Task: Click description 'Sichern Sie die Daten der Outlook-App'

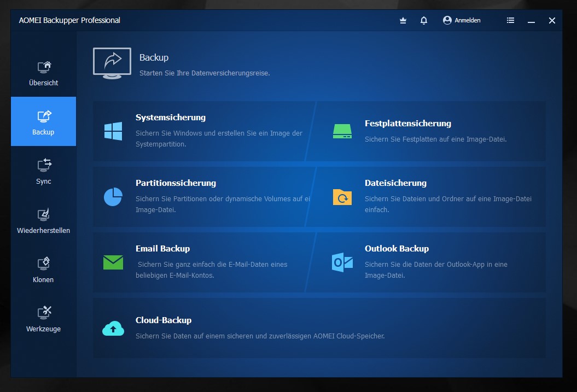Action: 436,270
